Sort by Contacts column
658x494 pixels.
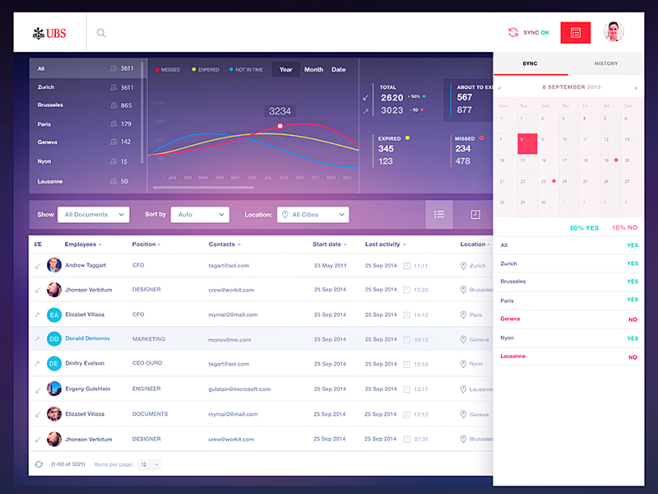tap(225, 244)
